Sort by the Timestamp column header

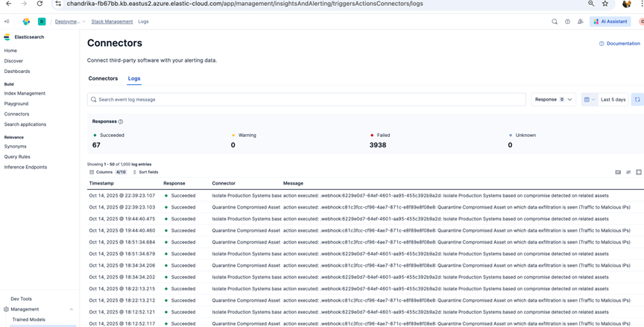pos(101,183)
